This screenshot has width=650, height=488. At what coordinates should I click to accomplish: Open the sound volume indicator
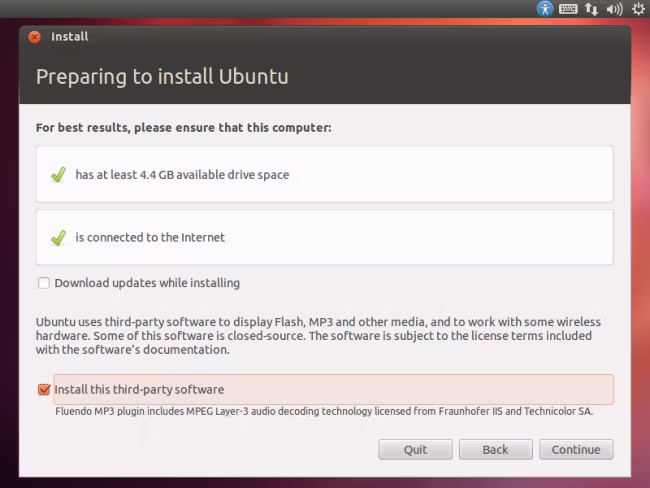point(614,9)
